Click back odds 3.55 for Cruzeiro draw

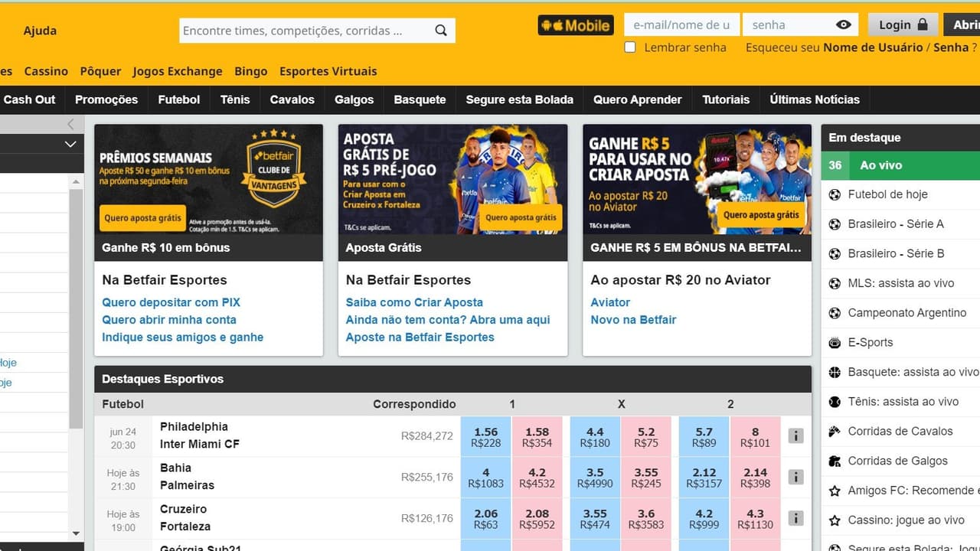coord(595,519)
